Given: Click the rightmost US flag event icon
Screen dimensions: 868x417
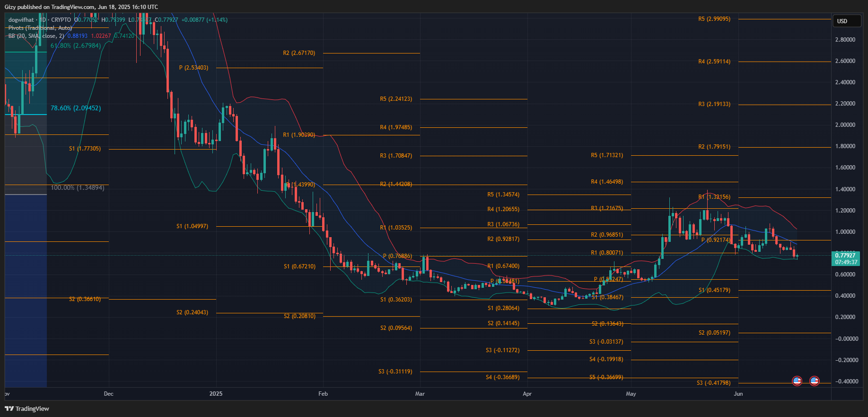Looking at the screenshot, I should tap(814, 381).
